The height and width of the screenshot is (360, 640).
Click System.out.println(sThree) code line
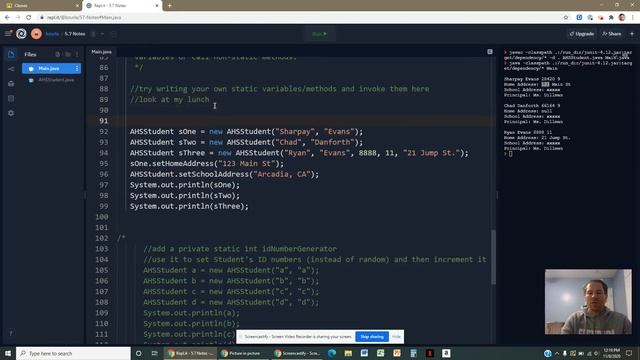(x=189, y=206)
